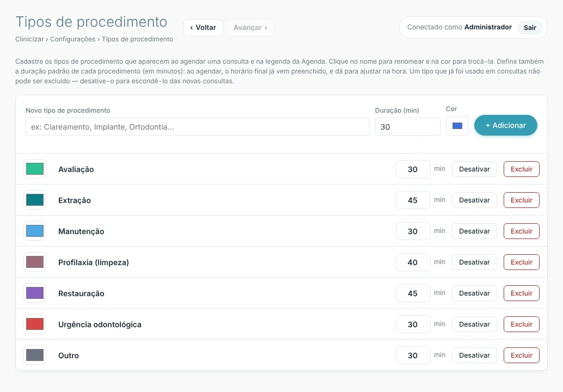
Task: Desativar the Urgência odontológica procedure
Action: tap(474, 324)
